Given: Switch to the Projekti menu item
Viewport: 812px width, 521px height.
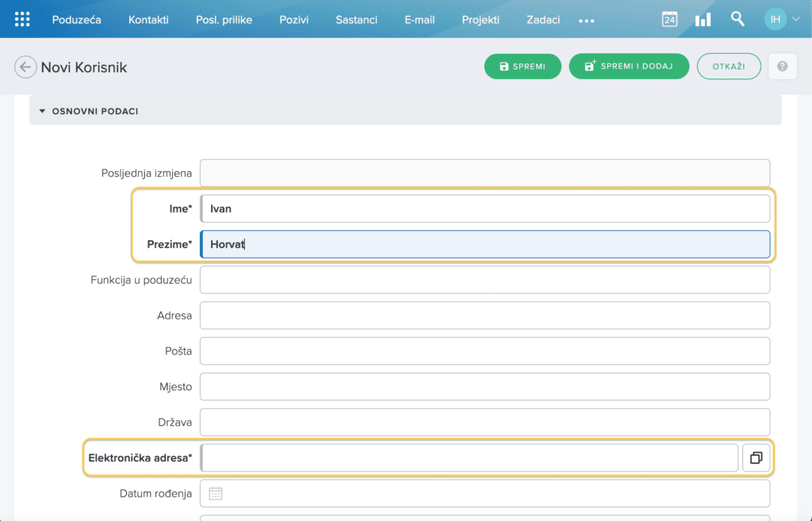Looking at the screenshot, I should pyautogui.click(x=481, y=20).
